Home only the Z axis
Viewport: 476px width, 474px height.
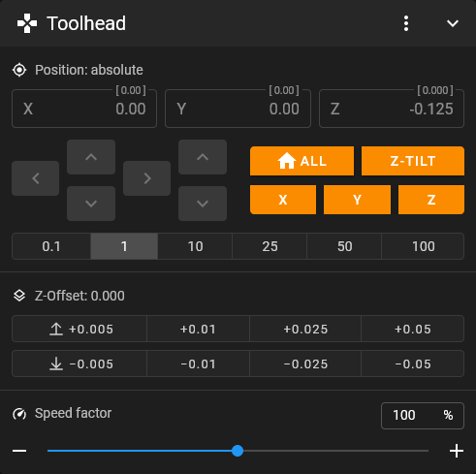tap(431, 200)
